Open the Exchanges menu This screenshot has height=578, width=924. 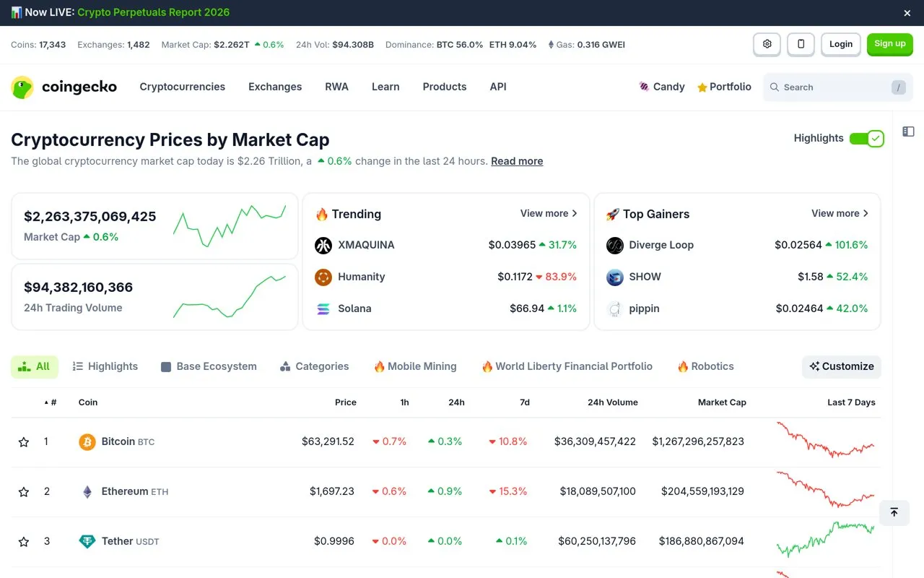pyautogui.click(x=275, y=87)
